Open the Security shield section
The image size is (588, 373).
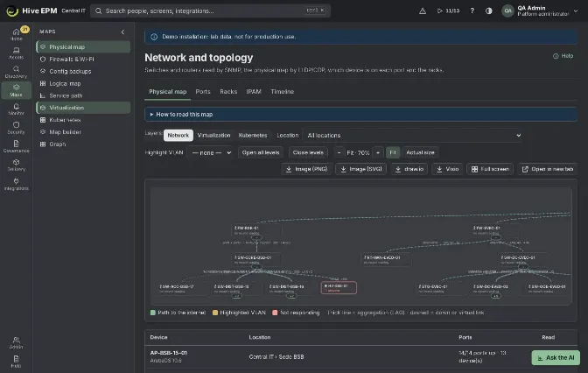pos(16,128)
